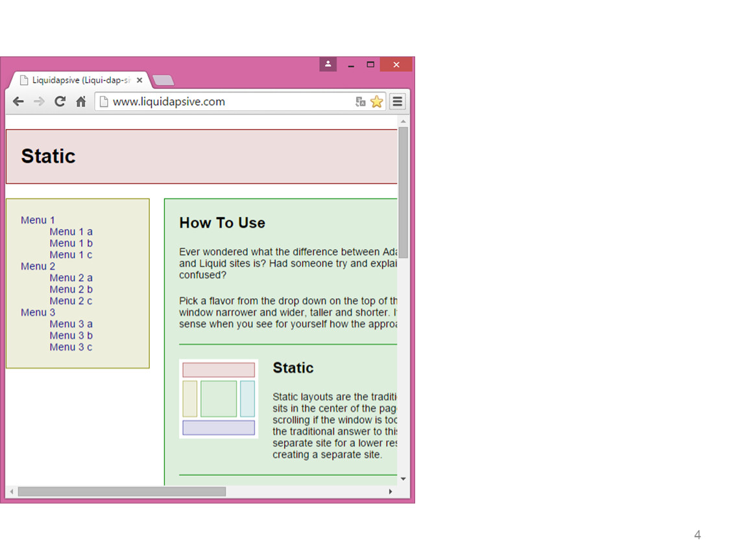Click the vertical scrollbar down arrow
The width and height of the screenshot is (746, 560).
point(403,479)
